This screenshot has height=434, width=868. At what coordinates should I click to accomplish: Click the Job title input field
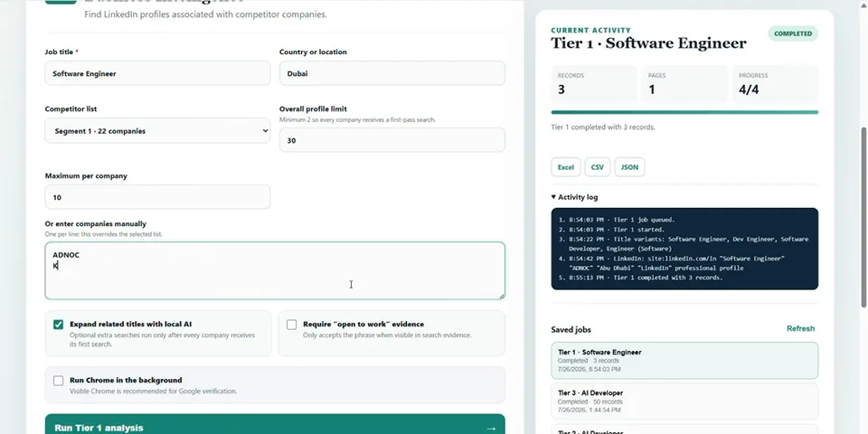[157, 73]
